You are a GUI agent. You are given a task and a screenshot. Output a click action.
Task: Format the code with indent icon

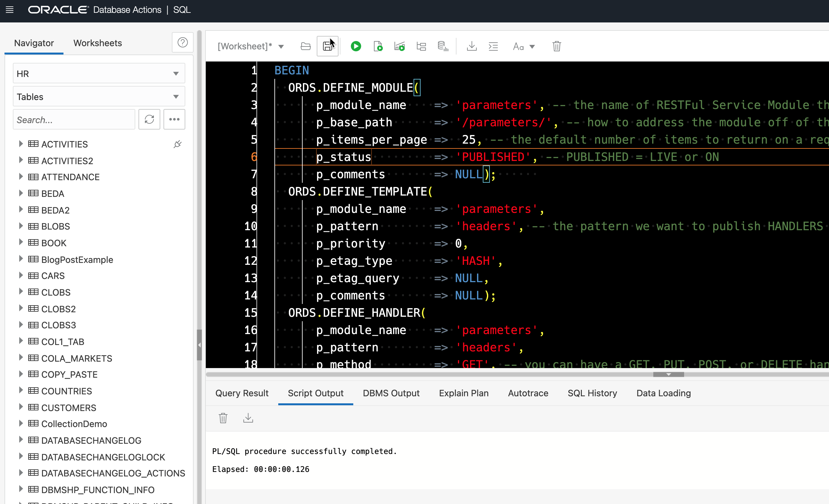tap(493, 46)
